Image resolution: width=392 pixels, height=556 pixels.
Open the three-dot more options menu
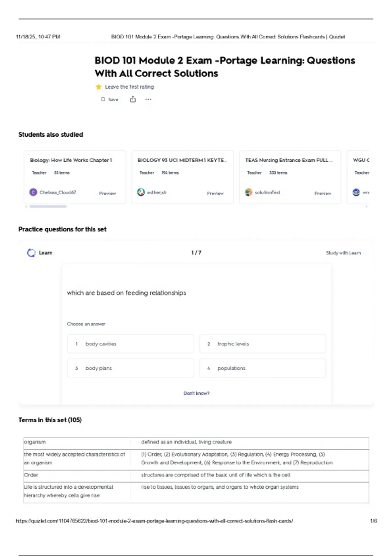(x=148, y=99)
